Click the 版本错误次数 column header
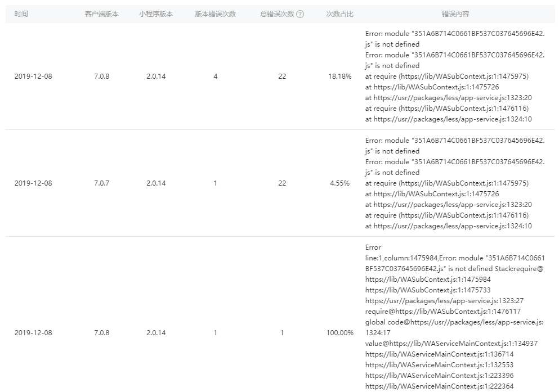559x392 pixels. click(x=216, y=14)
